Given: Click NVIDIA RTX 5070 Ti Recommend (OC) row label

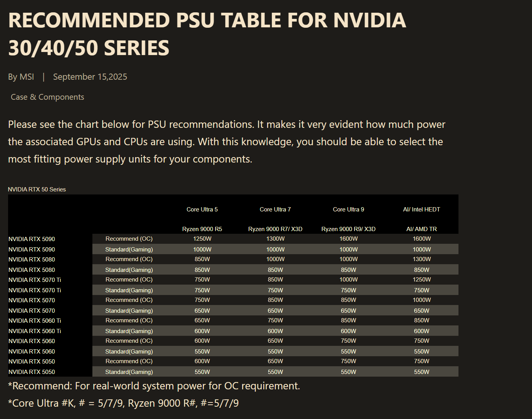Looking at the screenshot, I should pos(35,280).
